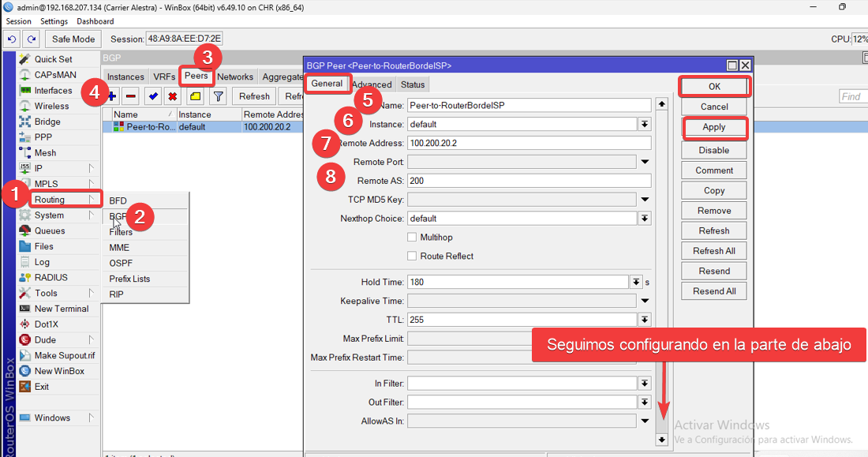Click the Apply button
Screen dimensions: 868x457
714,127
